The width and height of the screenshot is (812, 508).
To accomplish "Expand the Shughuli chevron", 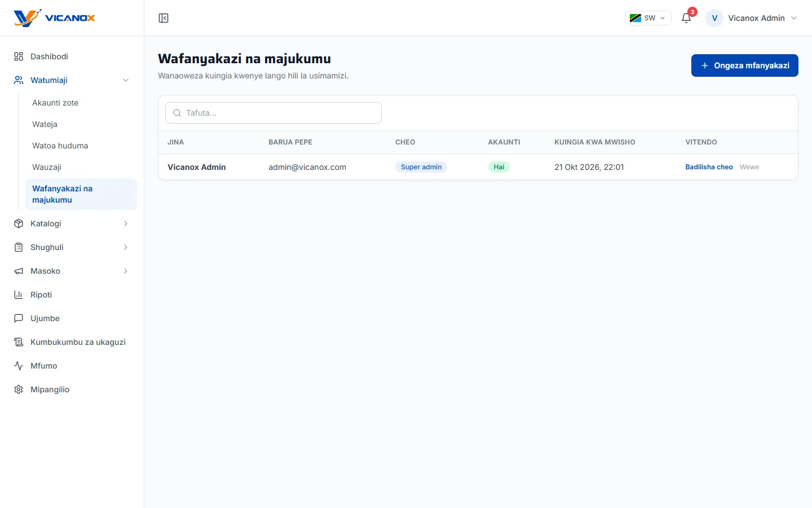I will (126, 247).
